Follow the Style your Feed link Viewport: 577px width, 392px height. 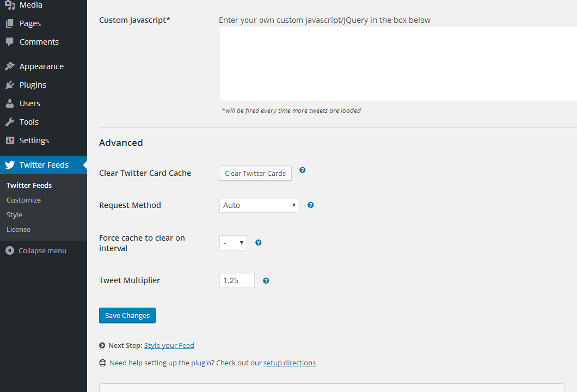[x=169, y=346]
